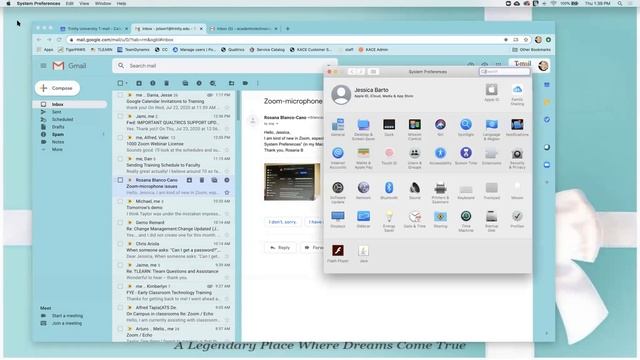Viewport: 640px width, 360px height.
Task: Open Sharing preferences icon
Action: pyautogui.click(x=440, y=216)
